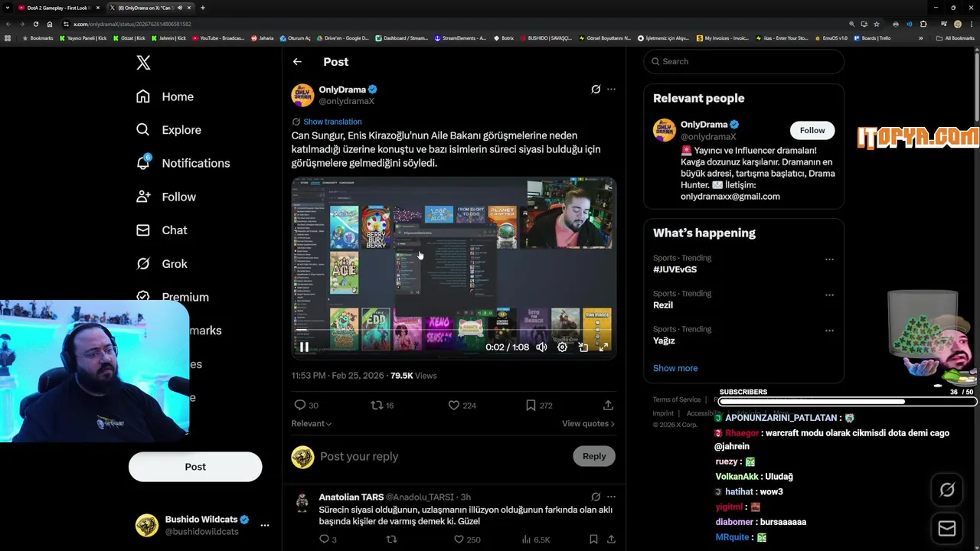The height and width of the screenshot is (551, 980).
Task: Open StreamElements bookmark
Action: point(459,38)
